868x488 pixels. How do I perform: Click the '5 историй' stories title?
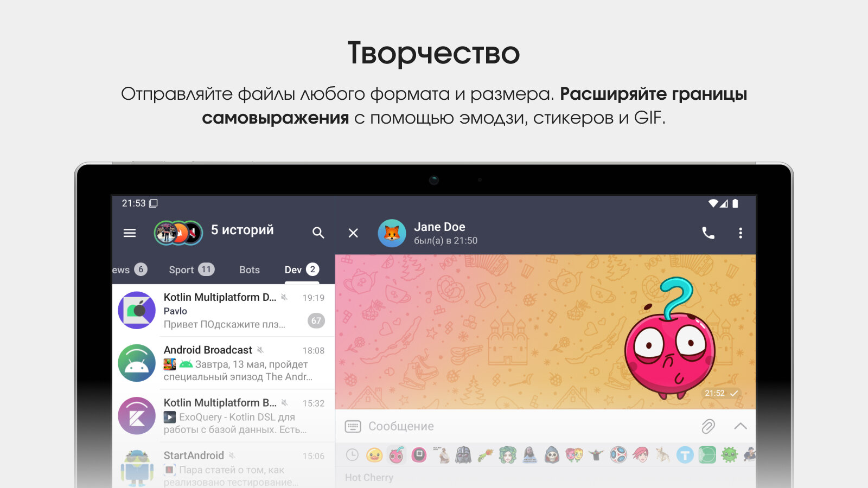click(242, 230)
